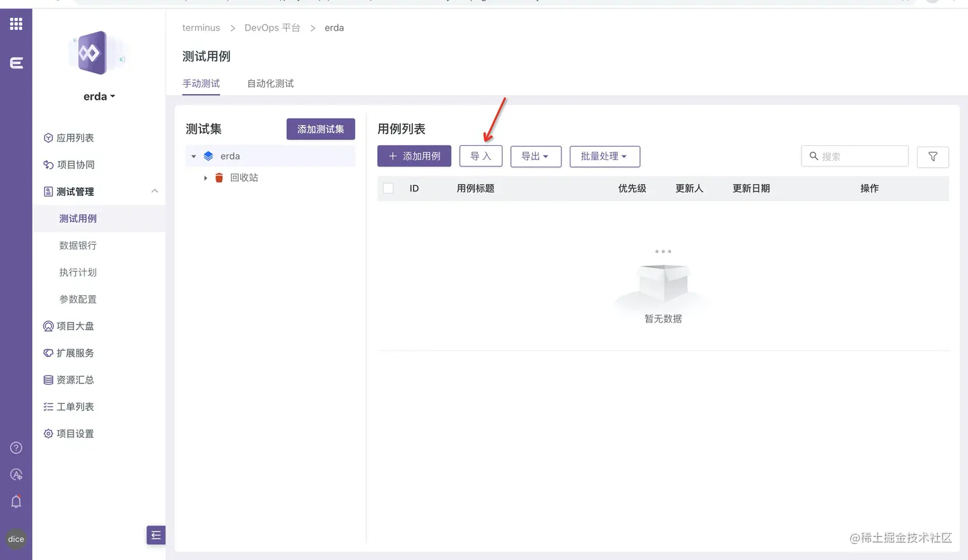Click the 添加用例 button
968x560 pixels.
pyautogui.click(x=414, y=156)
